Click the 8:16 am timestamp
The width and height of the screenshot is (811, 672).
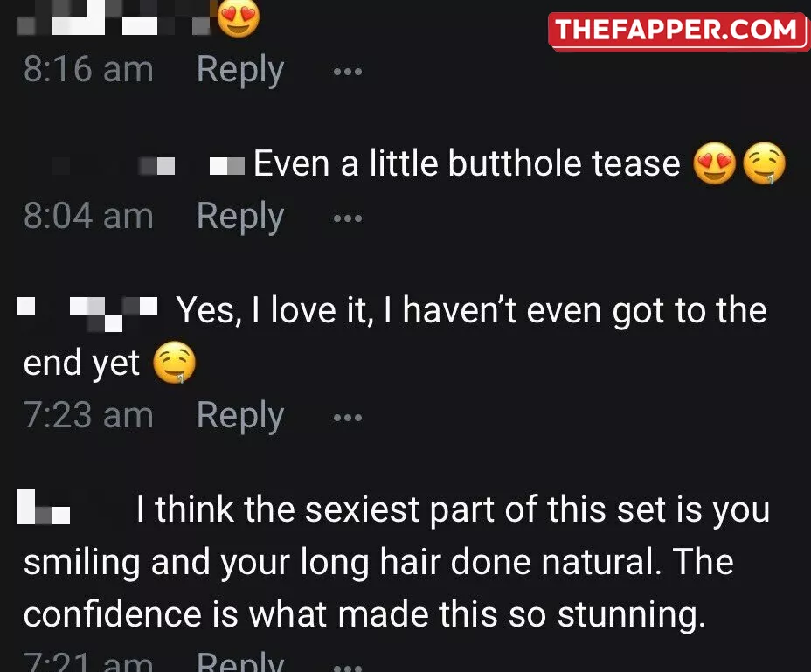[88, 69]
